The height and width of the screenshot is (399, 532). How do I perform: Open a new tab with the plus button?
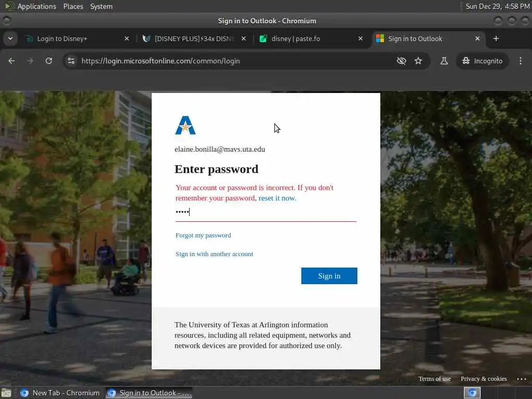496,38
